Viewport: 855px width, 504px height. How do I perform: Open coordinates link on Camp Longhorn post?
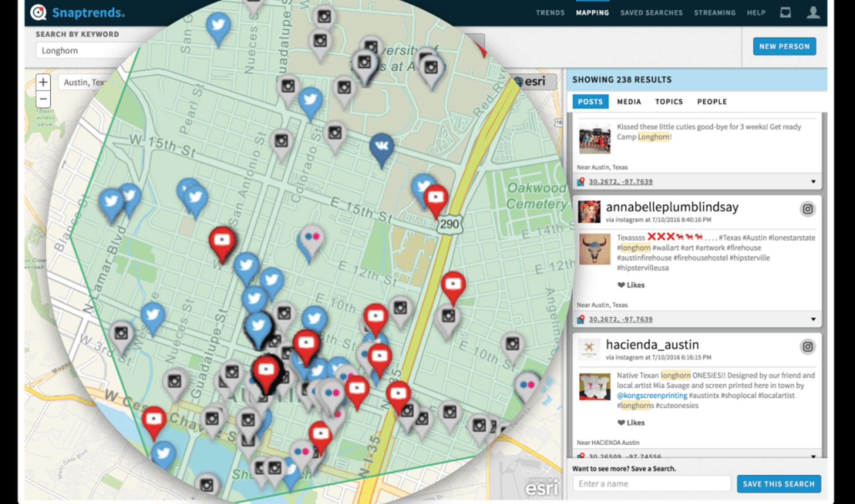pos(620,182)
